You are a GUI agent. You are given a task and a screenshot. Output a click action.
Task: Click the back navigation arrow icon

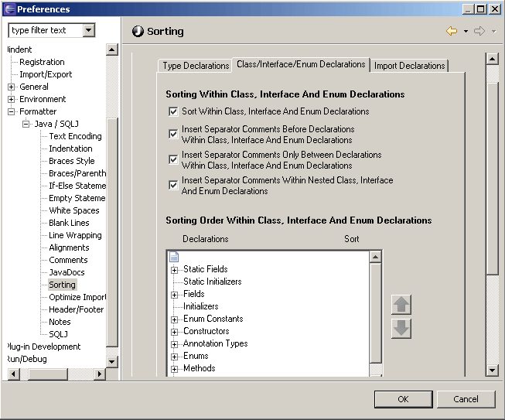(x=452, y=31)
